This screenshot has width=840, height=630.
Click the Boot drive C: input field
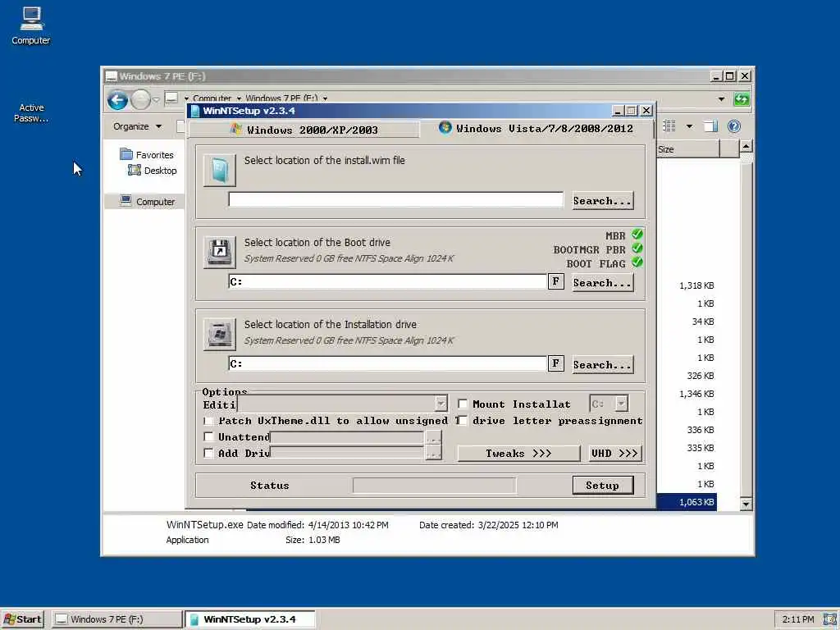pyautogui.click(x=388, y=281)
